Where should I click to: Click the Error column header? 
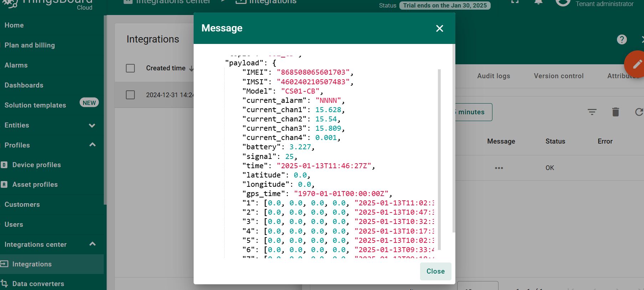[605, 141]
